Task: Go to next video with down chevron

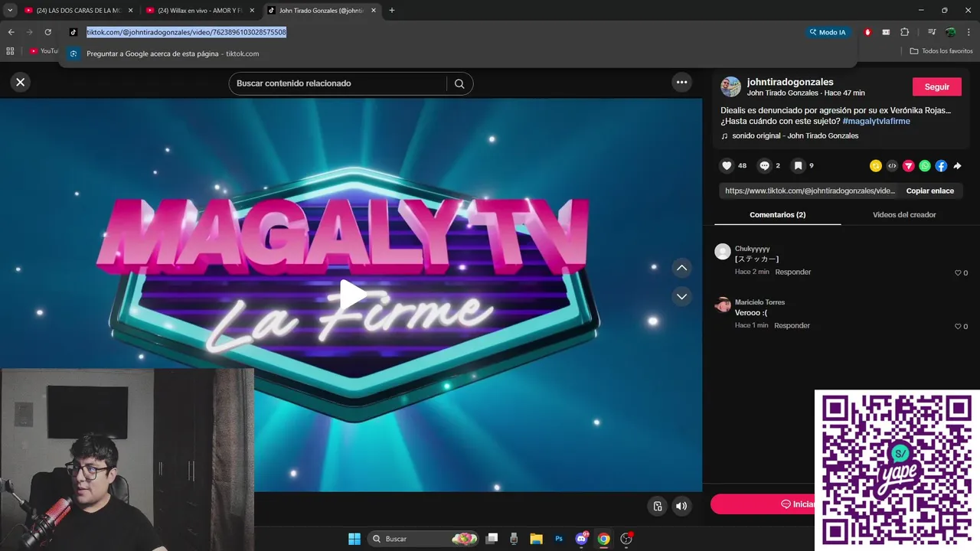Action: coord(681,296)
